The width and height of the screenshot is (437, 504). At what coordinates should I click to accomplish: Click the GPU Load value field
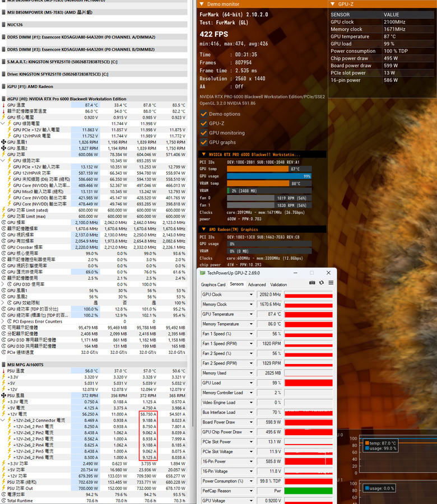coord(269,383)
